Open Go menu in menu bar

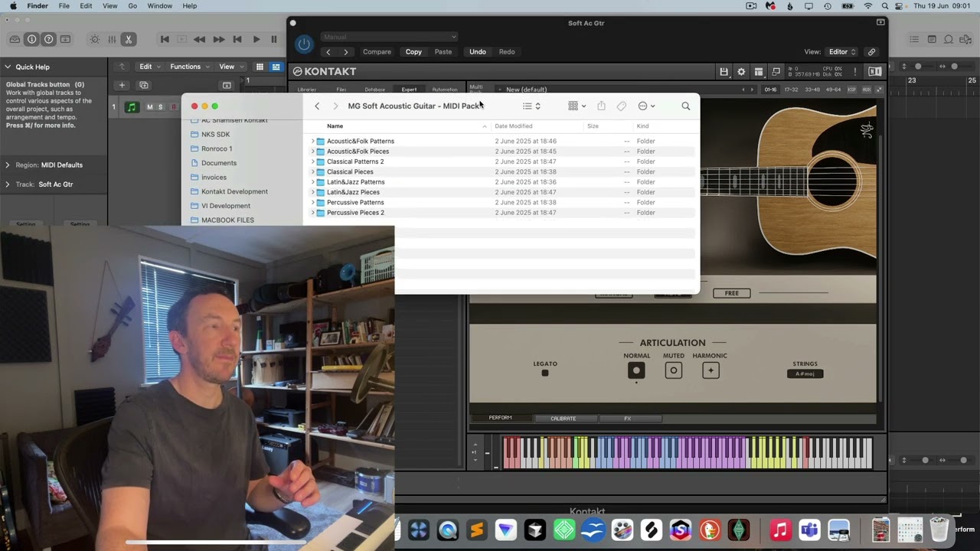(x=132, y=6)
